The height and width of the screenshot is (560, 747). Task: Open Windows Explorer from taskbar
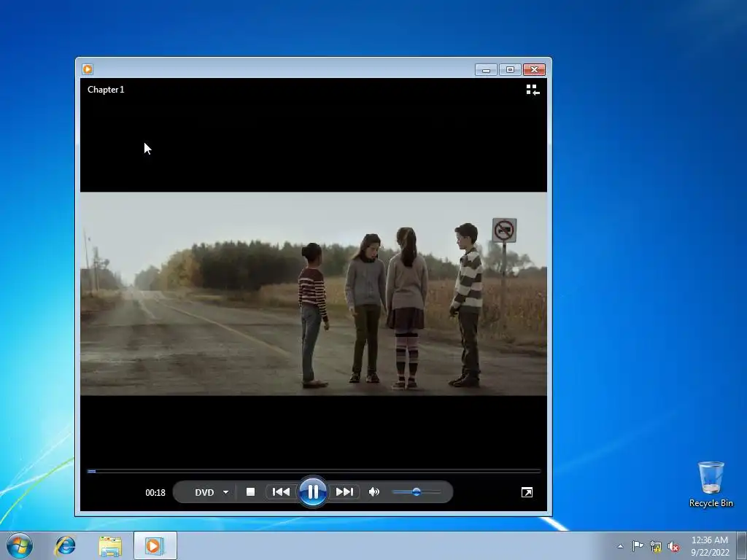click(x=110, y=545)
